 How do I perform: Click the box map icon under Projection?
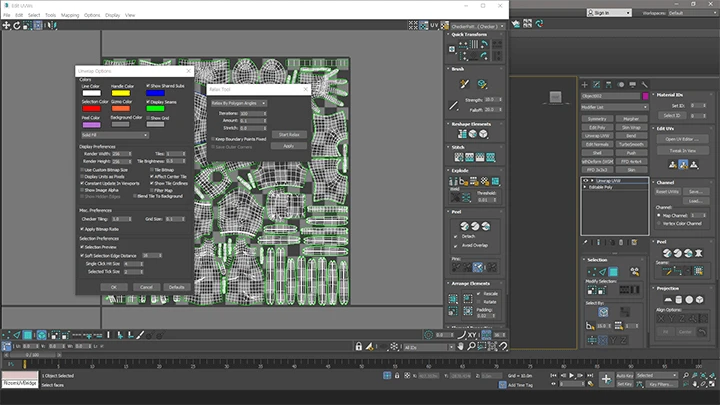point(699,299)
